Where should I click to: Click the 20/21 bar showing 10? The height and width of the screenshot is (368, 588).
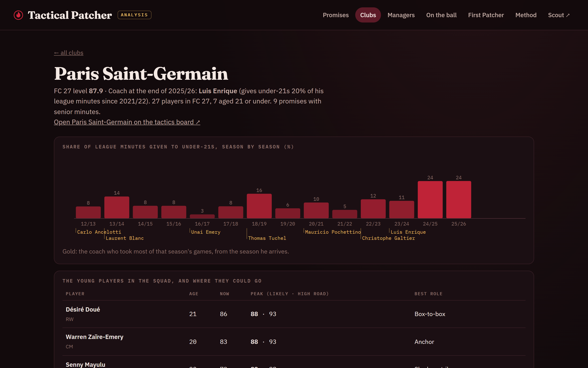tap(316, 210)
